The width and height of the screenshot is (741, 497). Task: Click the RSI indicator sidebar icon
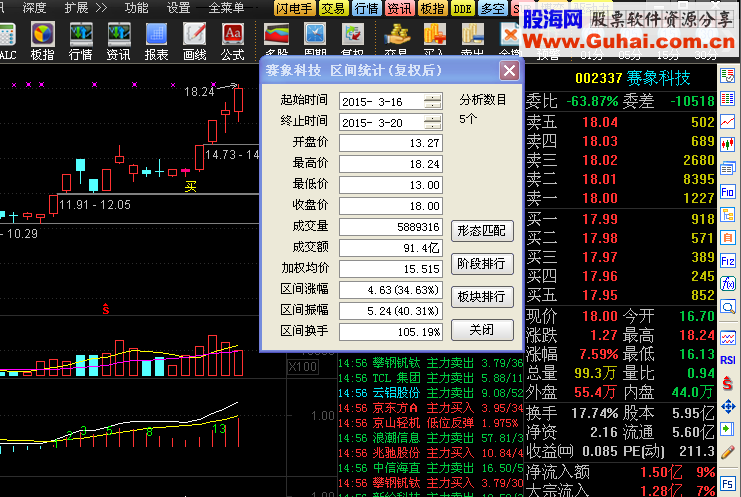pos(728,360)
